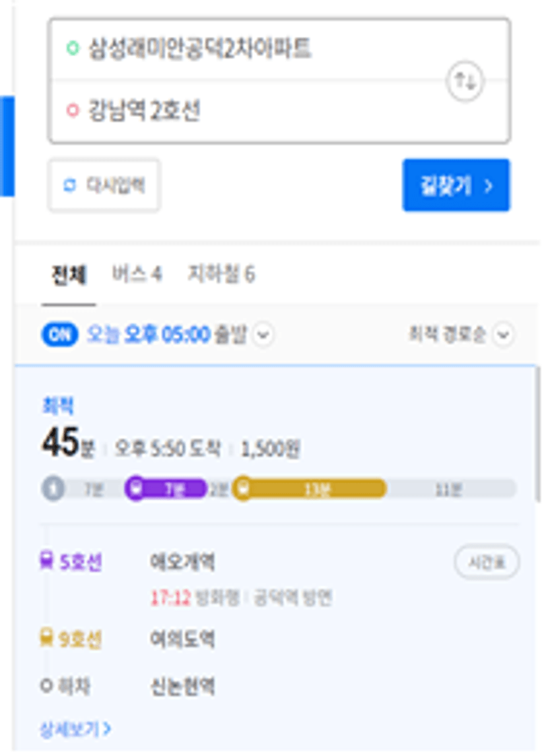This screenshot has width=546, height=756.
Task: Click the purple Line 5 subway icon
Action: 46,561
